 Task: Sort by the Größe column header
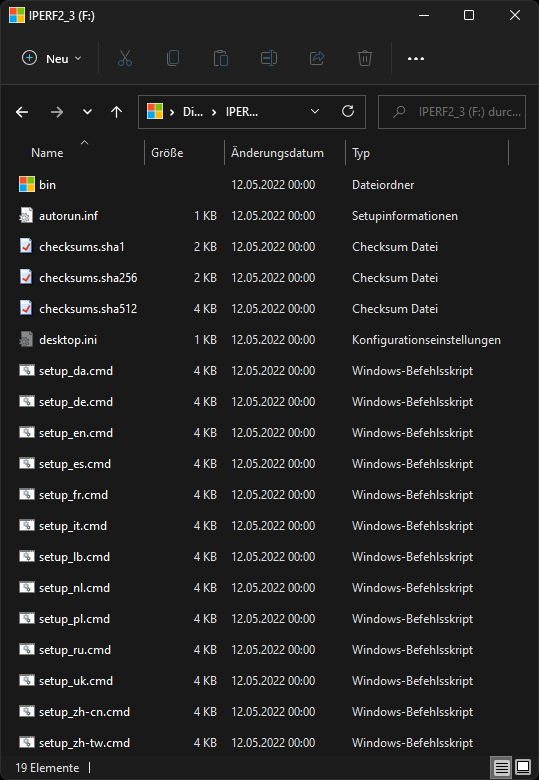click(167, 153)
